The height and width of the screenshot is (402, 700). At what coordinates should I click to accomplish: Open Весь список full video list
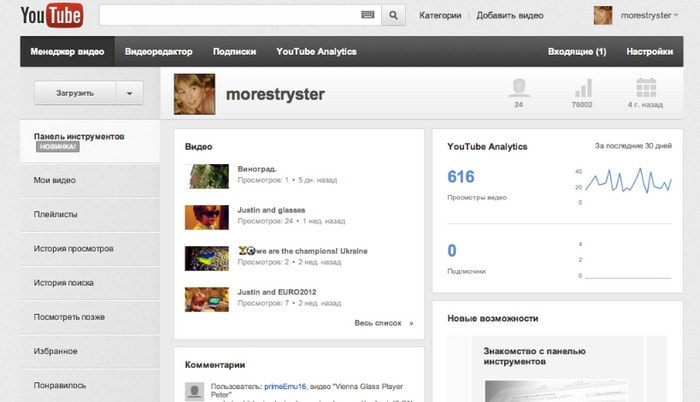pos(384,323)
